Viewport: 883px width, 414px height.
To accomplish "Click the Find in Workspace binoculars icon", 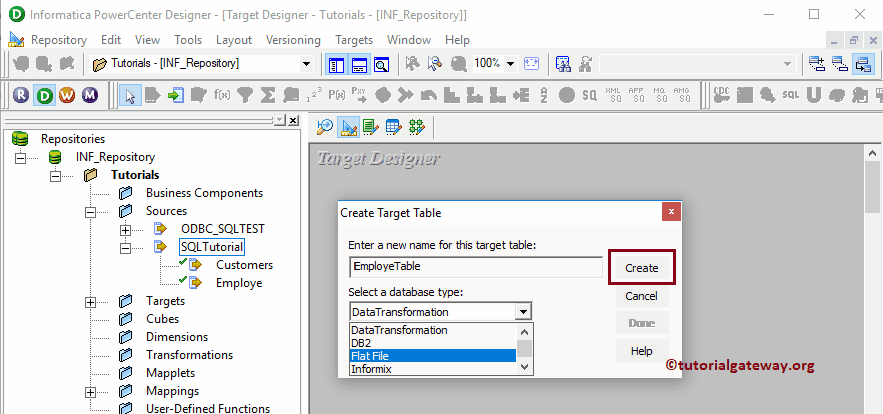I will [563, 64].
